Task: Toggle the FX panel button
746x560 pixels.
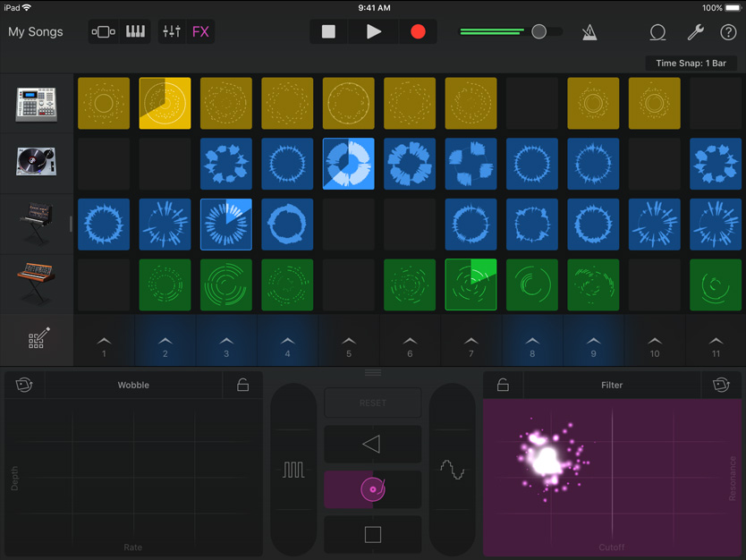Action: 200,32
